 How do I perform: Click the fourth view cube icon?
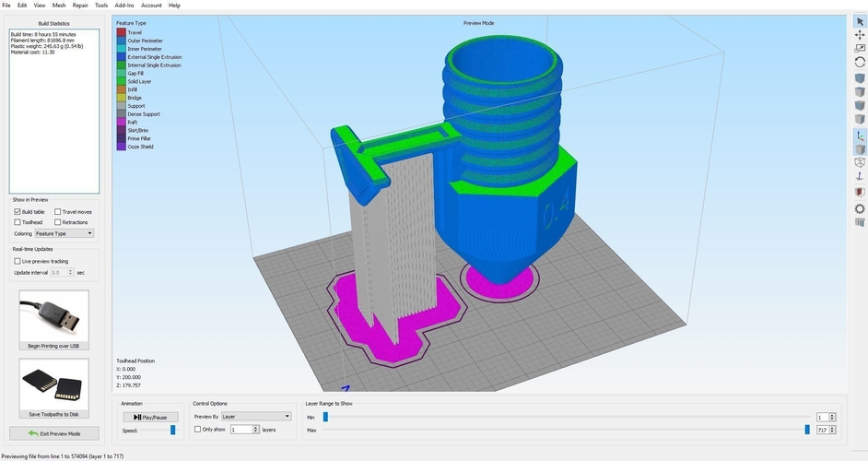[x=859, y=119]
